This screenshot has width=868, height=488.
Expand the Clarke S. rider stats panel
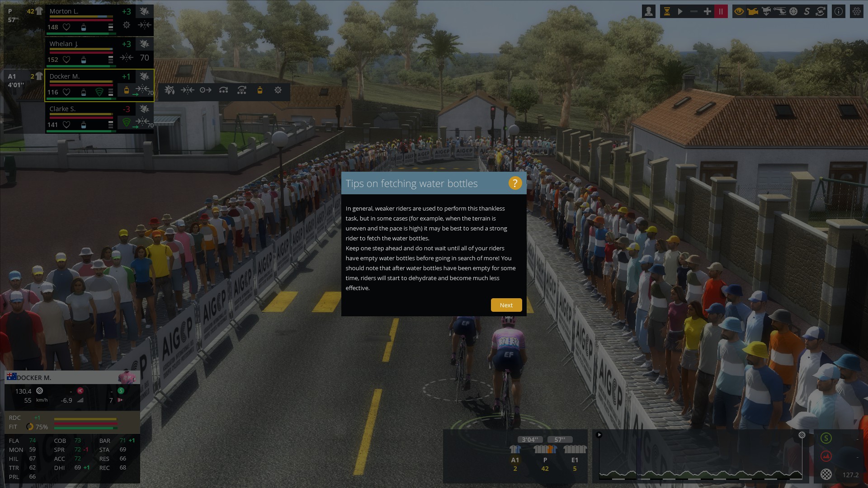click(x=110, y=123)
